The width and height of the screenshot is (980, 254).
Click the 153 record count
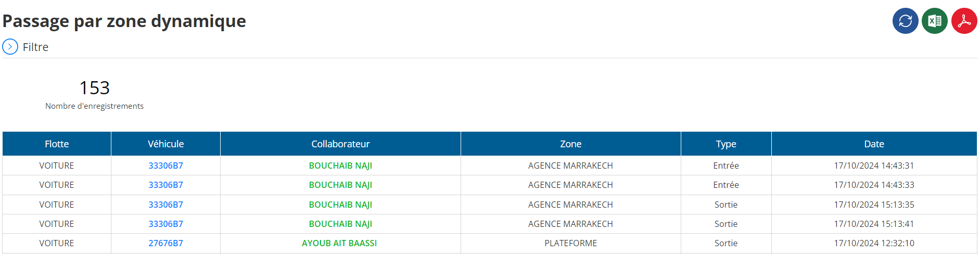pos(94,87)
